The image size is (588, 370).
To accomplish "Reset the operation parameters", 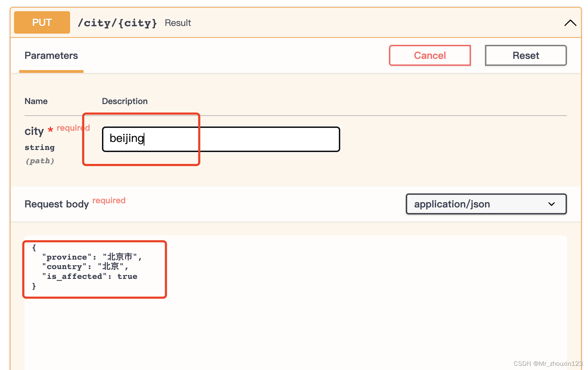I will click(x=525, y=55).
